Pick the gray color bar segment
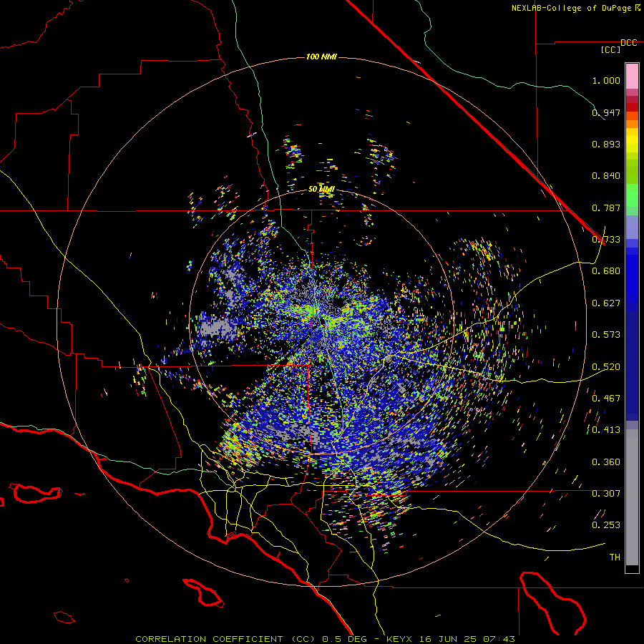Image resolution: width=644 pixels, height=644 pixels. tap(632, 497)
